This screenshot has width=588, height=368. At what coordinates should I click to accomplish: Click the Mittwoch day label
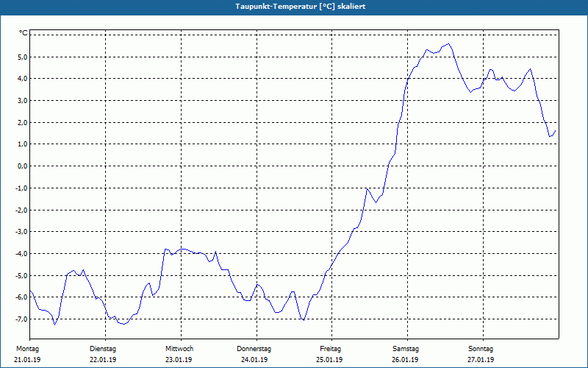click(179, 349)
